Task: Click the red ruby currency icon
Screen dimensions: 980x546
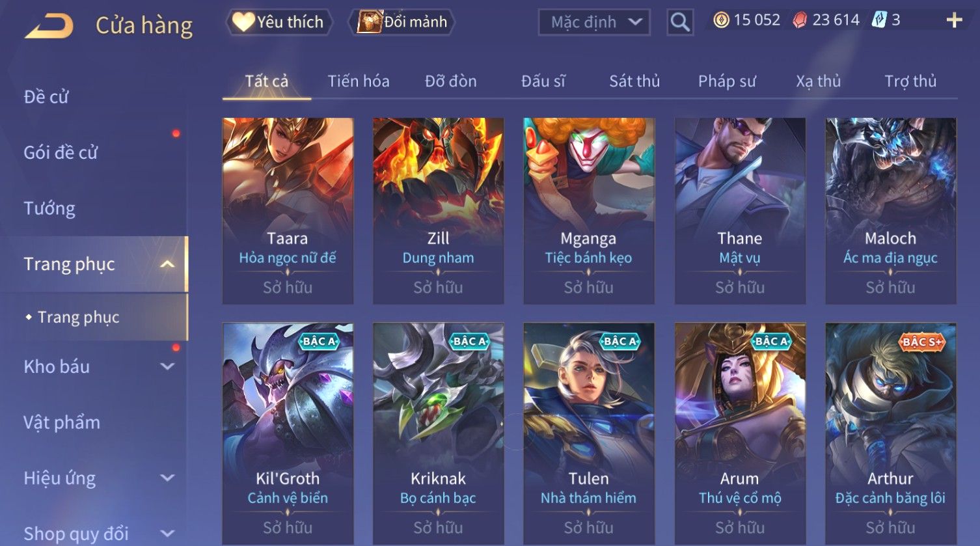Action: pyautogui.click(x=800, y=20)
